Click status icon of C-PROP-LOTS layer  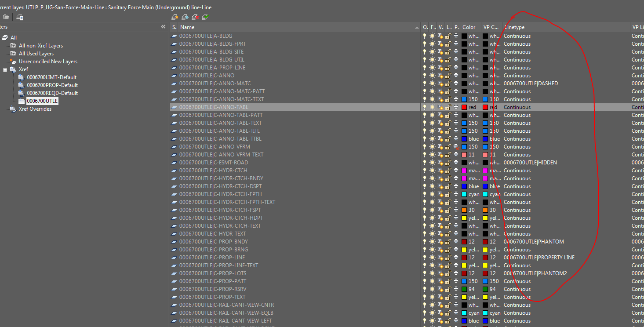click(x=175, y=273)
